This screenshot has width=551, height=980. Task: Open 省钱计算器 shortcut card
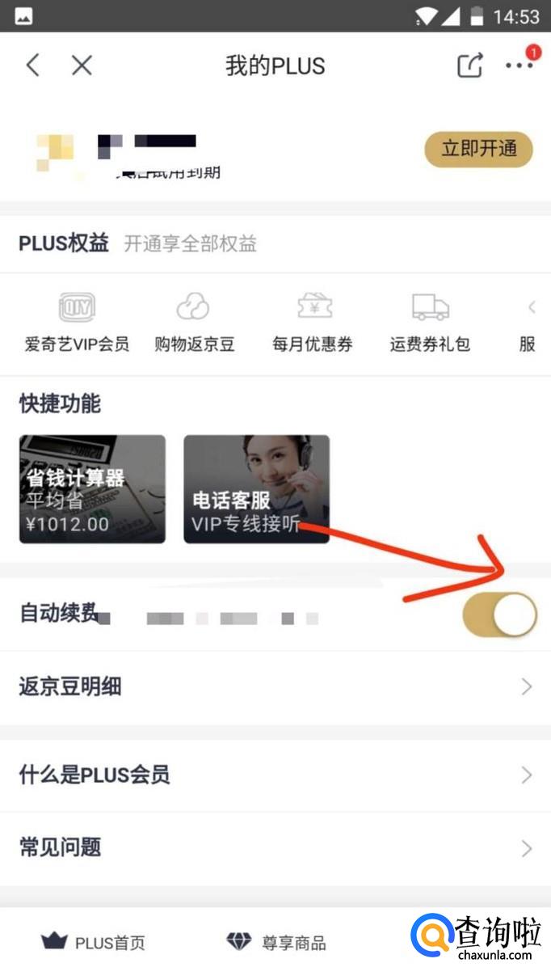[x=92, y=489]
